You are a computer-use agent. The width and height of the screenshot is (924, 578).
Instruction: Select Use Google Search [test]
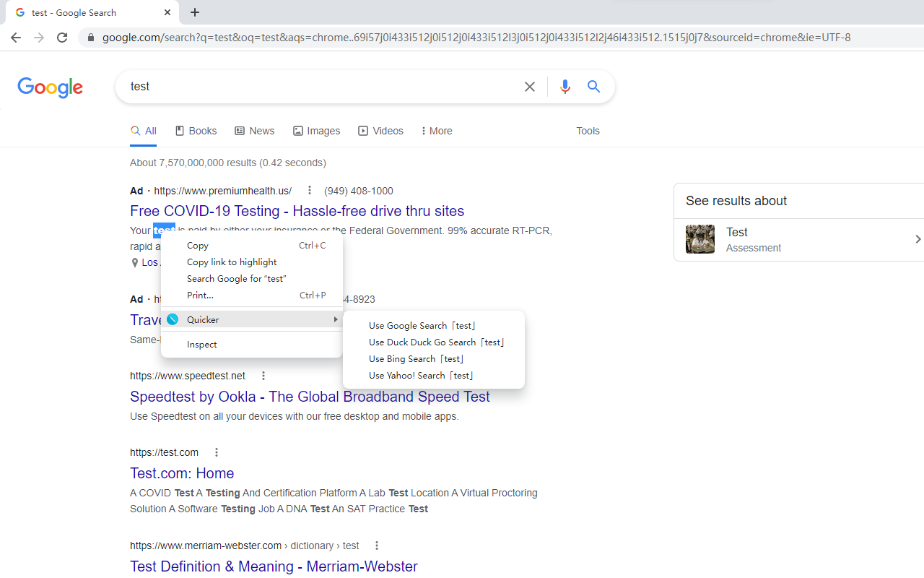pos(434,326)
